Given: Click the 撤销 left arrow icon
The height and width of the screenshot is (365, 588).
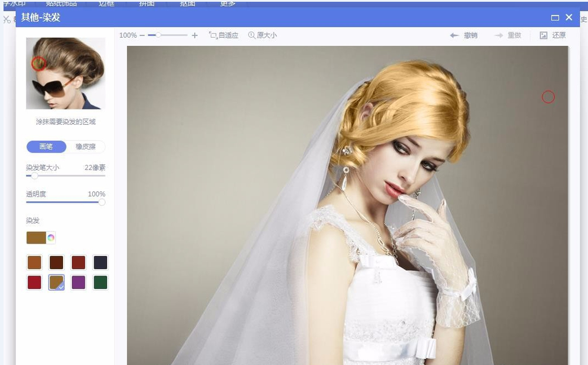Looking at the screenshot, I should (x=454, y=35).
